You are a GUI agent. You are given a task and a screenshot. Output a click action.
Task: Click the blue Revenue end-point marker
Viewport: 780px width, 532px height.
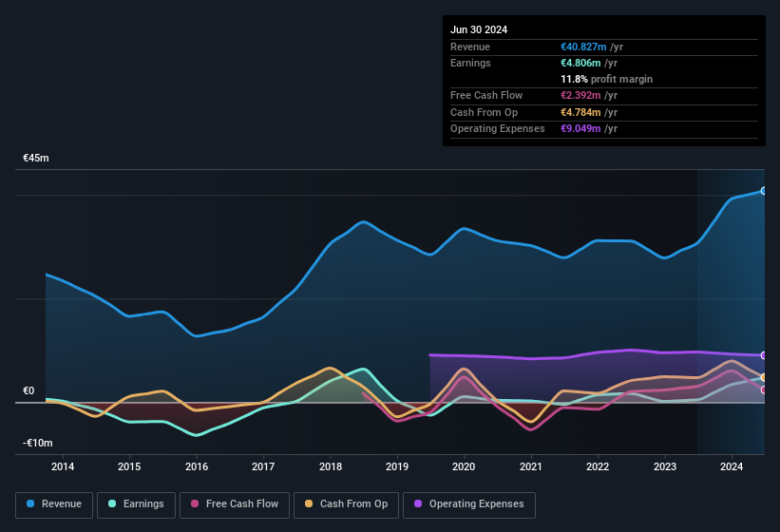764,191
